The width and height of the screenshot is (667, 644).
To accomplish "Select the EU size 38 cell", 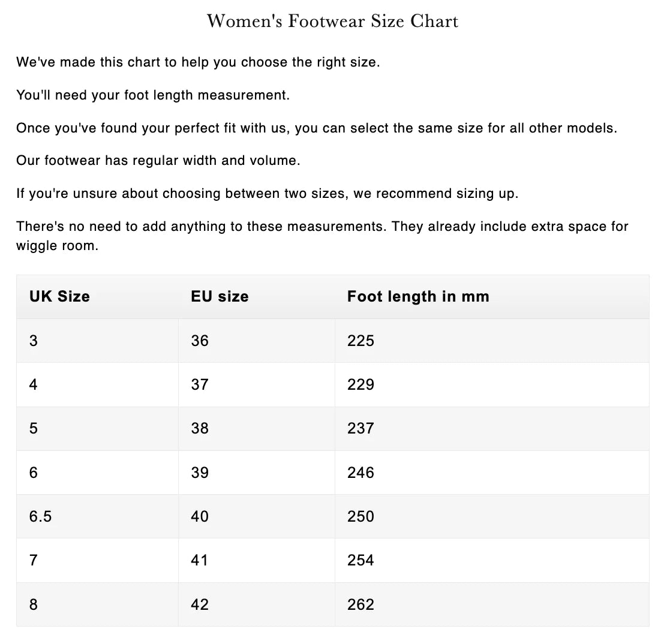I will click(200, 428).
